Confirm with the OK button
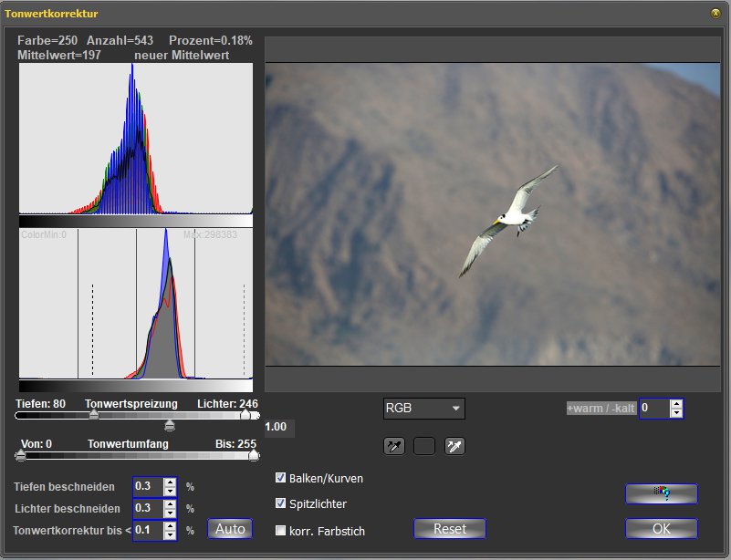The image size is (731, 560). click(x=661, y=529)
